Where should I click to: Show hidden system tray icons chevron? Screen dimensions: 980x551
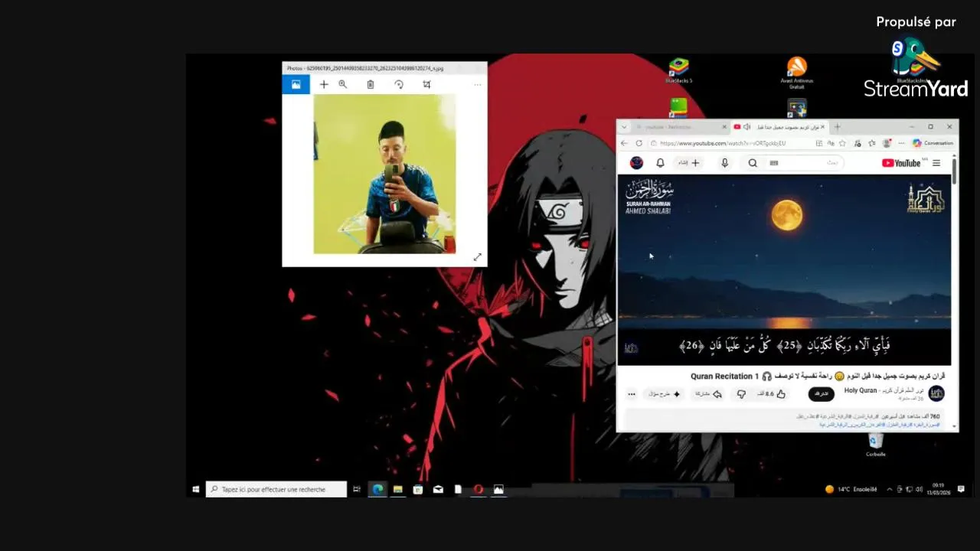coord(889,489)
